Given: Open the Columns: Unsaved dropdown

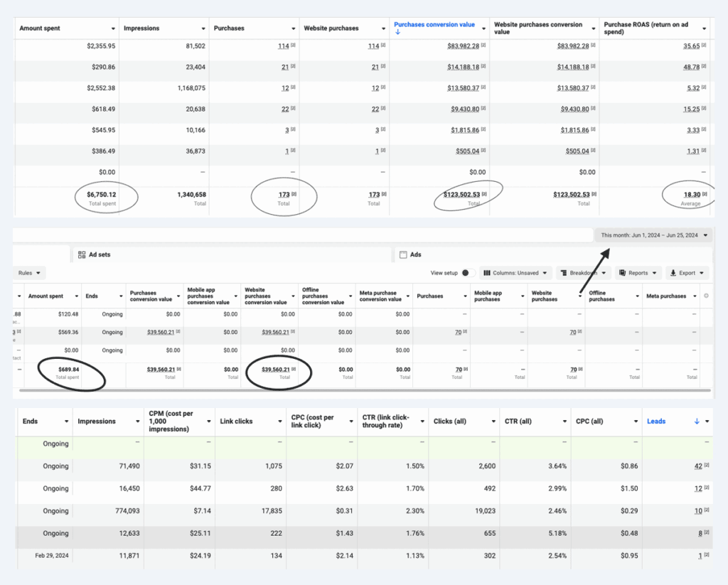Looking at the screenshot, I should [517, 273].
